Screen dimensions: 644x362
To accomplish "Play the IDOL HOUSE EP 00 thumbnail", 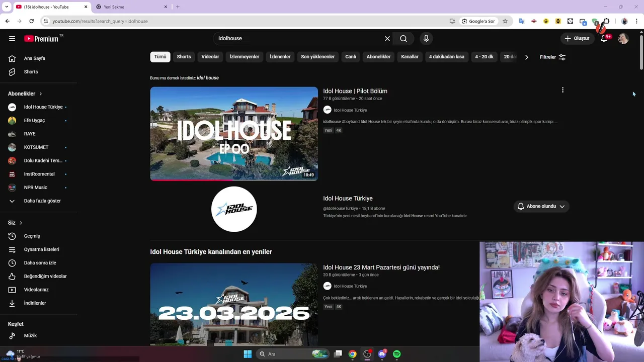I will pos(234,134).
